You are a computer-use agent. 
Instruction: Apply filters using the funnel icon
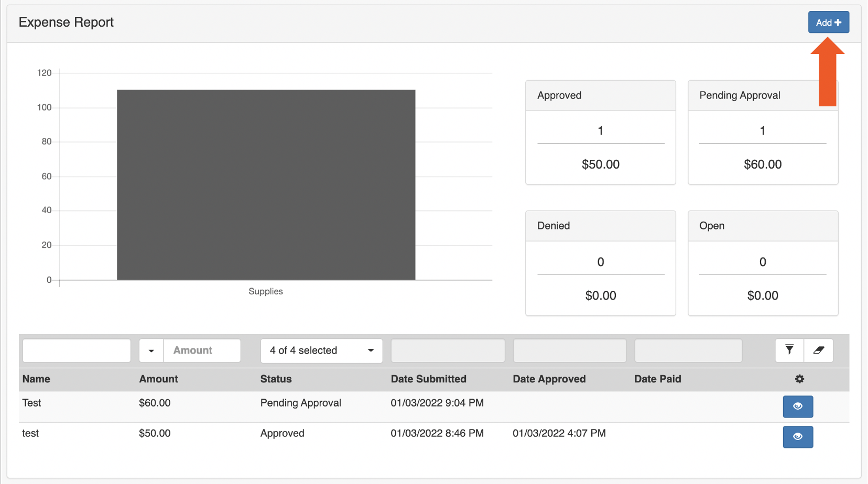point(789,350)
